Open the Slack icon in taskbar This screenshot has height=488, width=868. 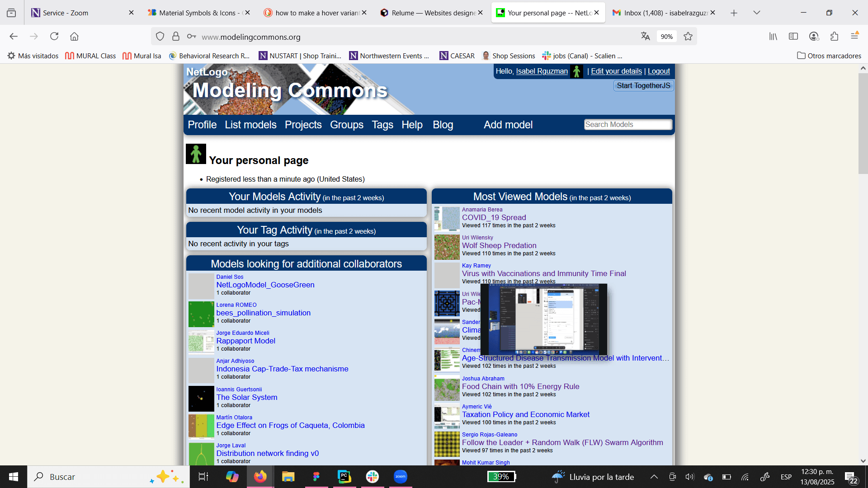click(x=372, y=477)
